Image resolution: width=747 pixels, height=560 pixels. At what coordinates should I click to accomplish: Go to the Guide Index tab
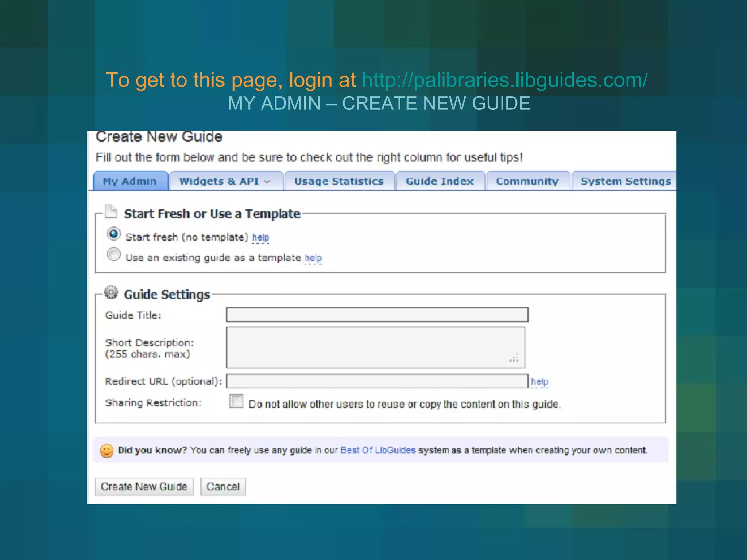[440, 181]
